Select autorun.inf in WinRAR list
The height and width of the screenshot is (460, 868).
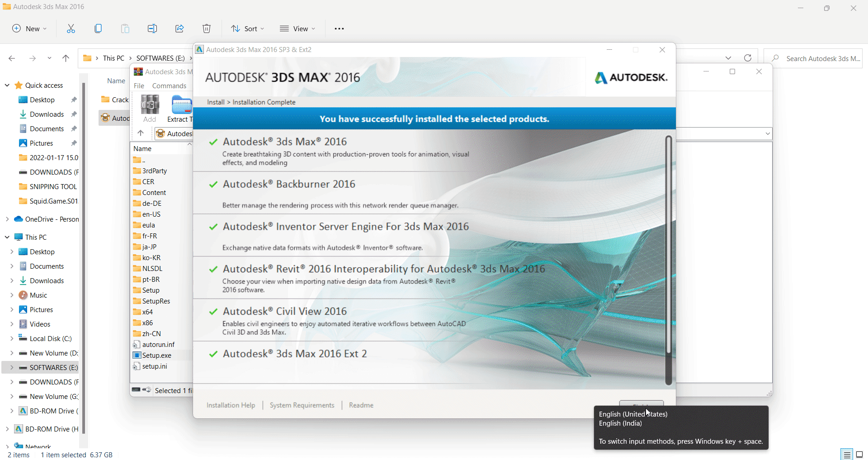[x=158, y=344]
